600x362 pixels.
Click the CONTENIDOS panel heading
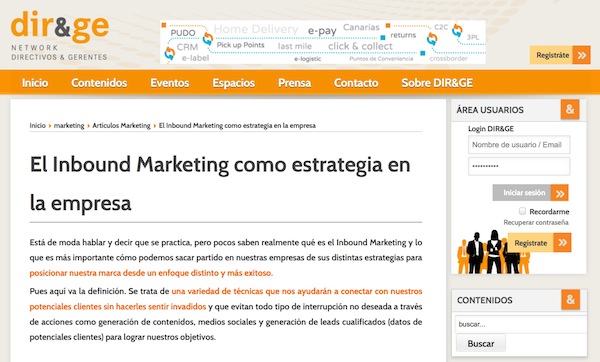click(484, 300)
